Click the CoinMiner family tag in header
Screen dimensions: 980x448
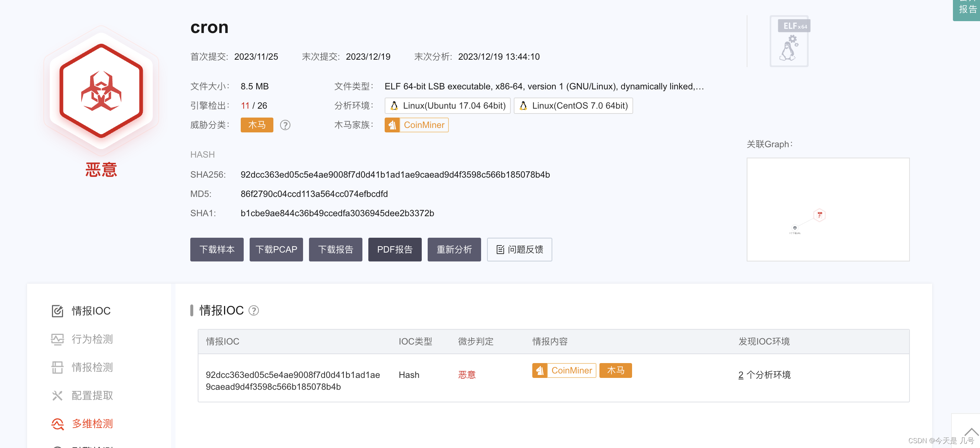click(x=417, y=125)
